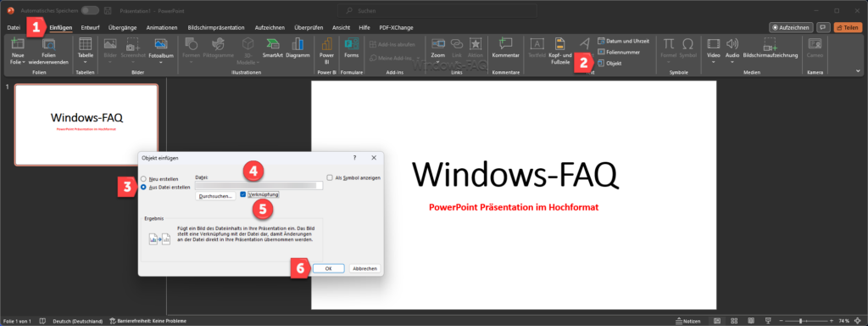The image size is (868, 326).
Task: Click the Durchsuchen... button
Action: 216,196
